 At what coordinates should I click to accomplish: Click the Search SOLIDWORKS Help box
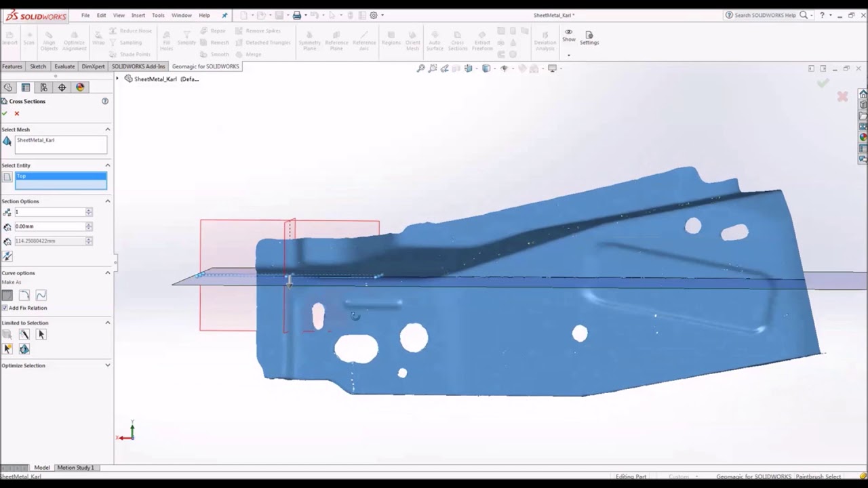[x=766, y=15]
